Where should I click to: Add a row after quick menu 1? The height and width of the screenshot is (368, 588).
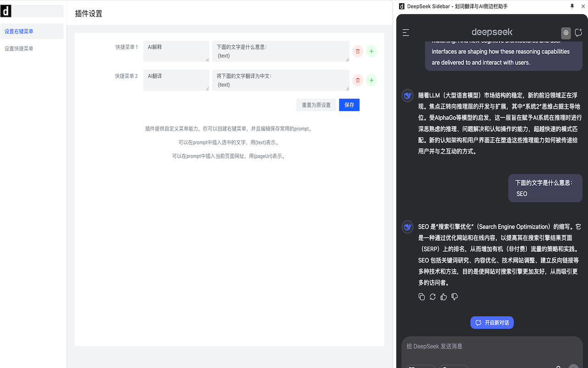[372, 52]
